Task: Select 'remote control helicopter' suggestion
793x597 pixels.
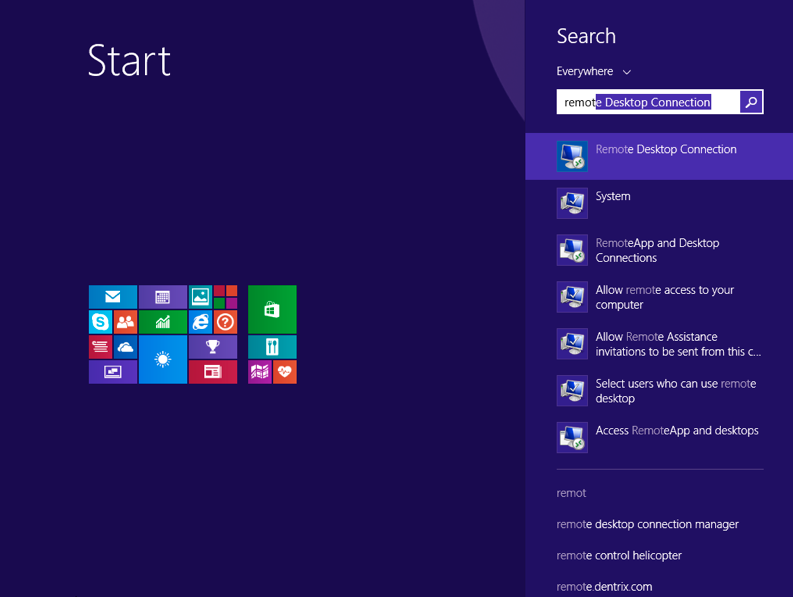Action: click(x=619, y=556)
